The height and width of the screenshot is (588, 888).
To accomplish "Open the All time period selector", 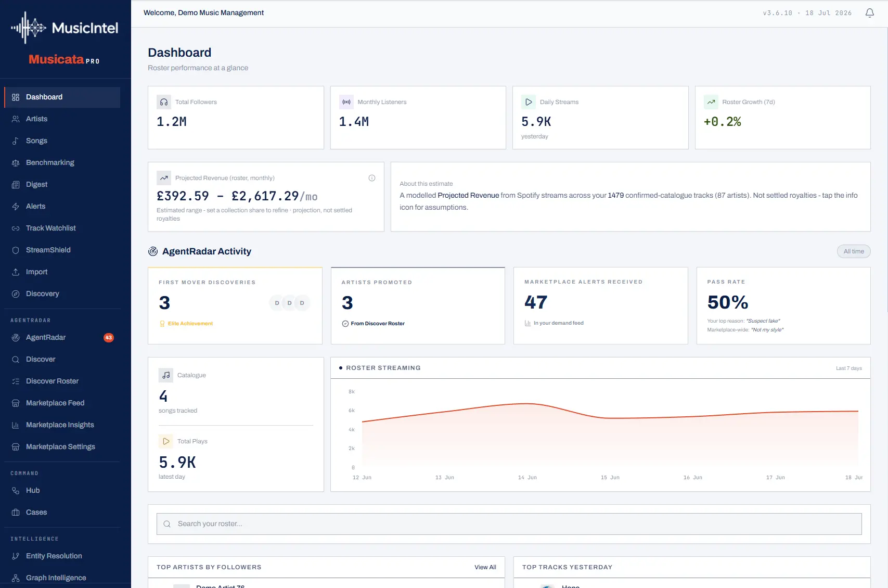I will click(854, 251).
